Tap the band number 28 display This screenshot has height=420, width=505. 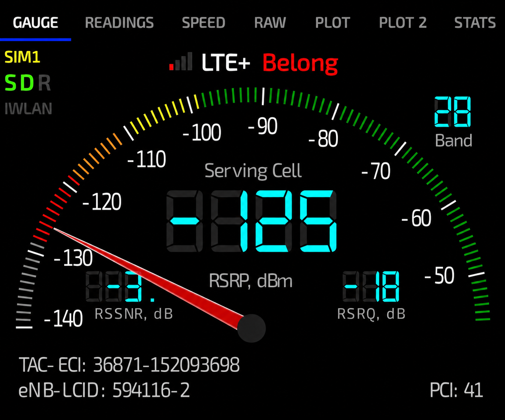pyautogui.click(x=453, y=112)
